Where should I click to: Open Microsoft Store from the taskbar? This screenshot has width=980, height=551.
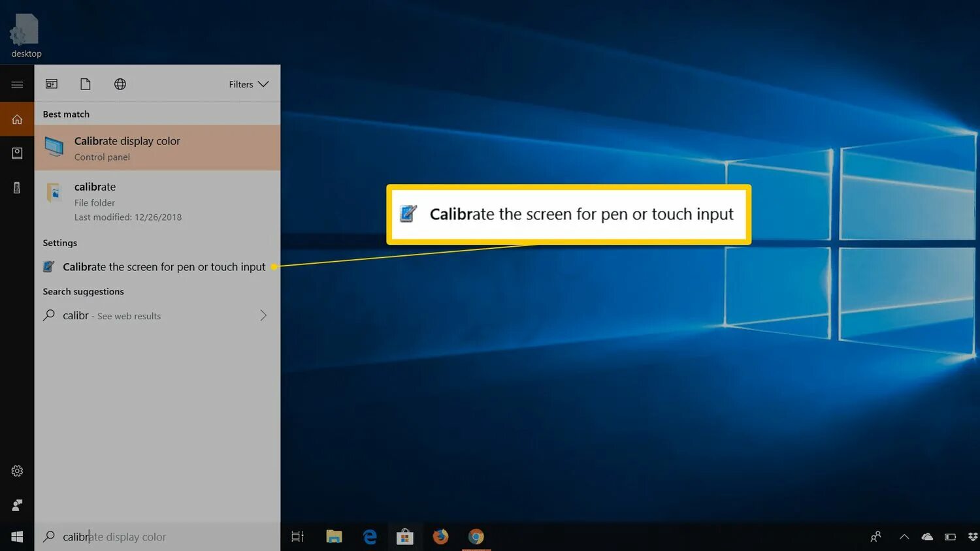click(405, 537)
